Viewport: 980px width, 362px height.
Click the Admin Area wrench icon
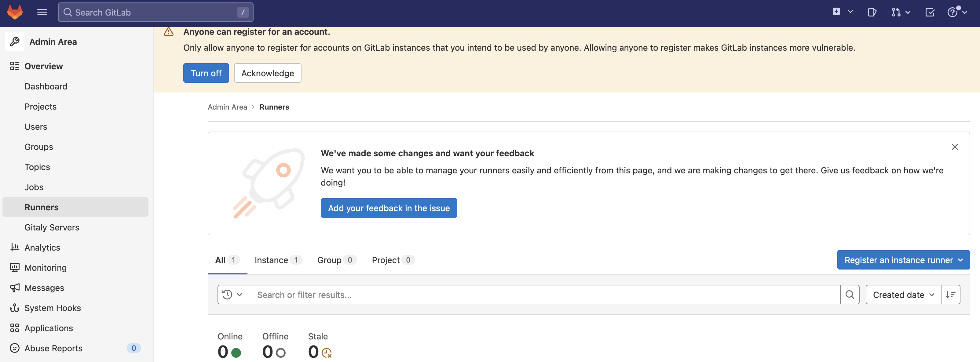click(x=14, y=42)
